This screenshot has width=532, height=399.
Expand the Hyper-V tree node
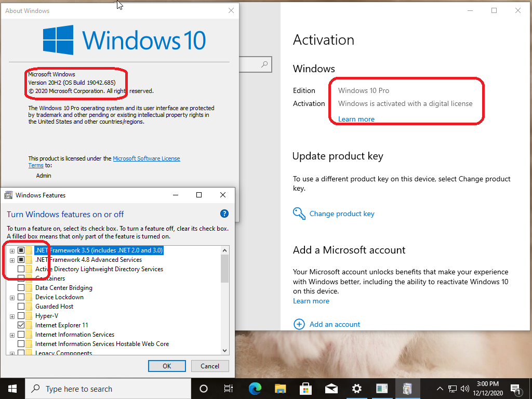tap(12, 316)
